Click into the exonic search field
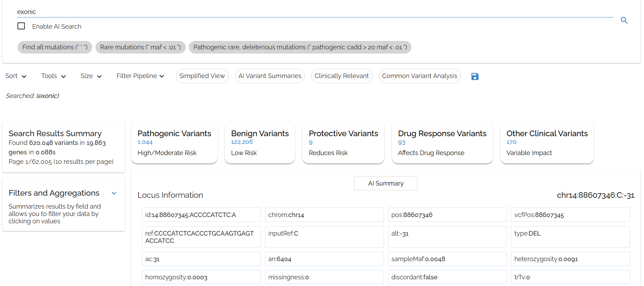 [x=315, y=12]
